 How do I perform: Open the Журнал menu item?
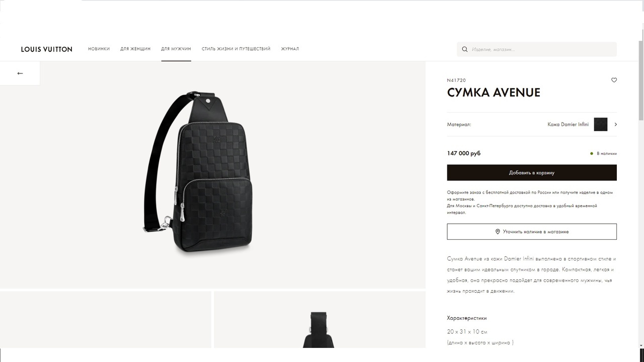tap(290, 49)
